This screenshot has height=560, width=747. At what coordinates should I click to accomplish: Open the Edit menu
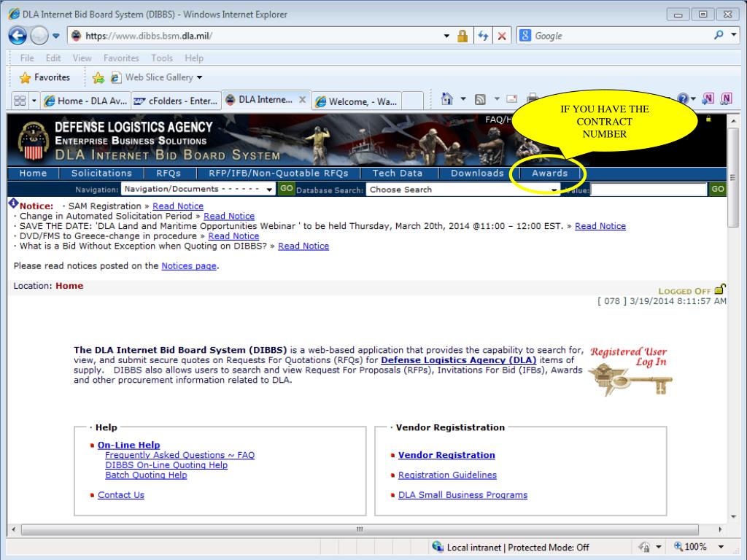click(53, 58)
